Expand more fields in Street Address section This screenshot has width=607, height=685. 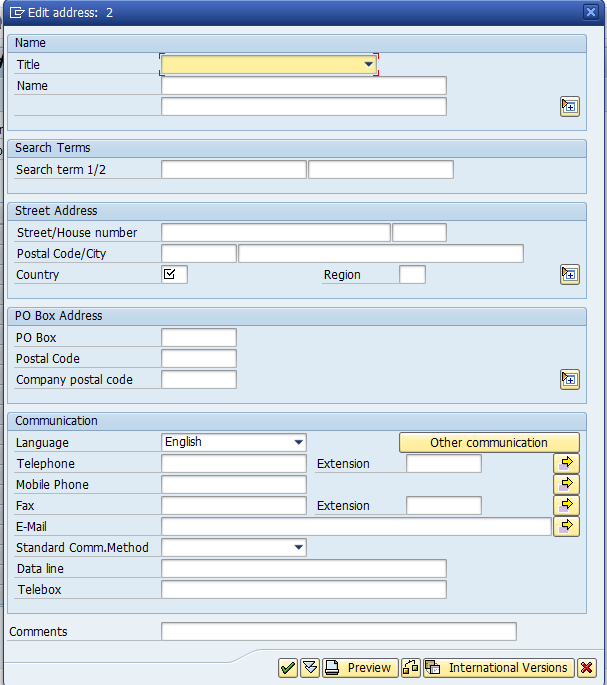click(x=569, y=274)
